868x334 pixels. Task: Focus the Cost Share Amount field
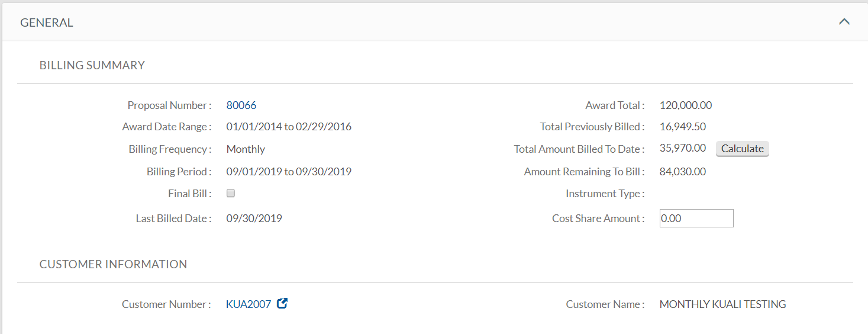coord(696,218)
